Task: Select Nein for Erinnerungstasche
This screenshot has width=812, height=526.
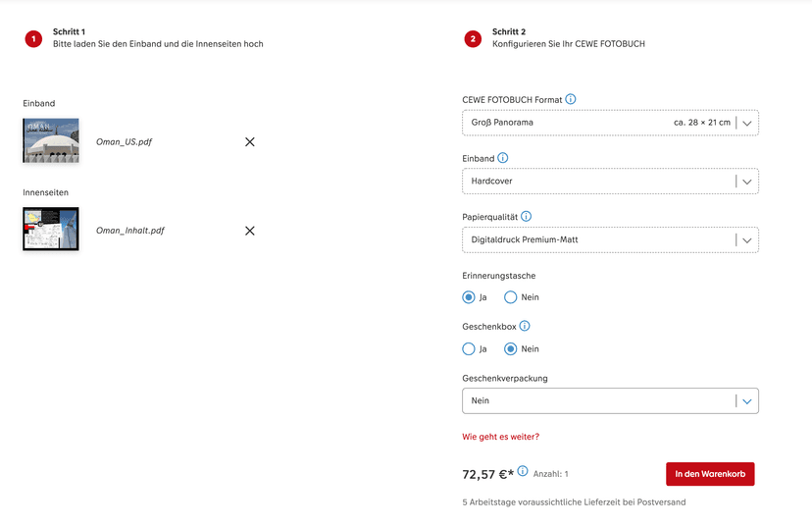Action: click(x=511, y=297)
